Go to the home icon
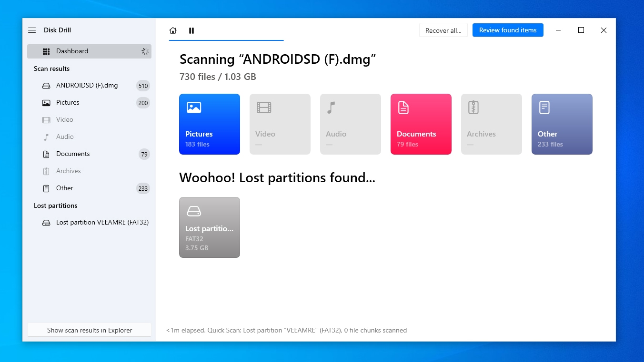 [173, 30]
